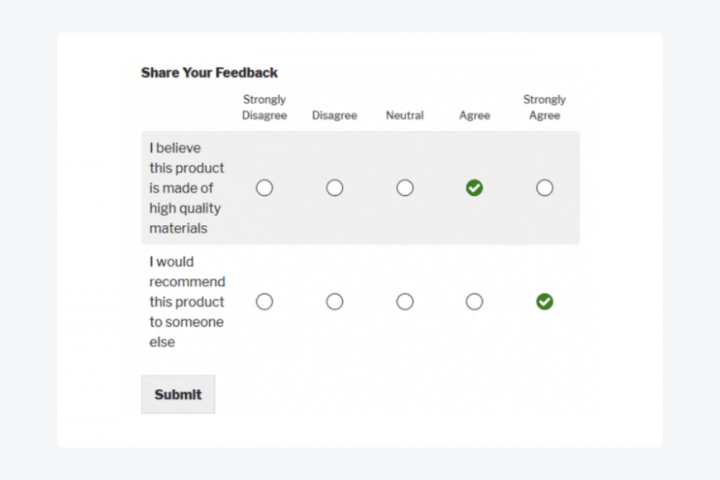Click the Share Your Feedback heading
720x480 pixels.
(x=209, y=73)
